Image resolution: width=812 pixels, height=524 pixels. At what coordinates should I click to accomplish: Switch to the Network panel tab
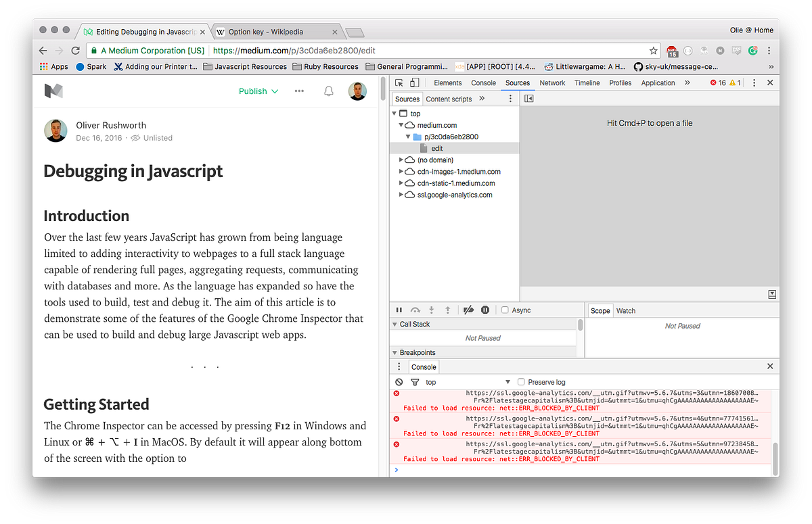pos(552,82)
